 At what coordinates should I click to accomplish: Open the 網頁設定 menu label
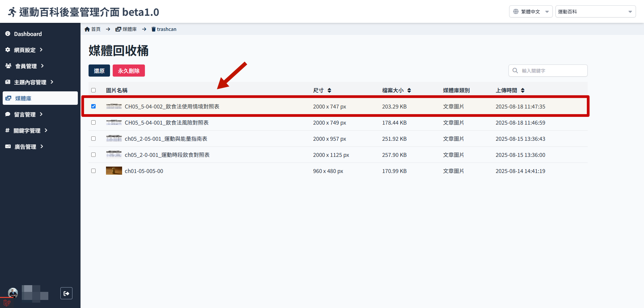pyautogui.click(x=25, y=50)
